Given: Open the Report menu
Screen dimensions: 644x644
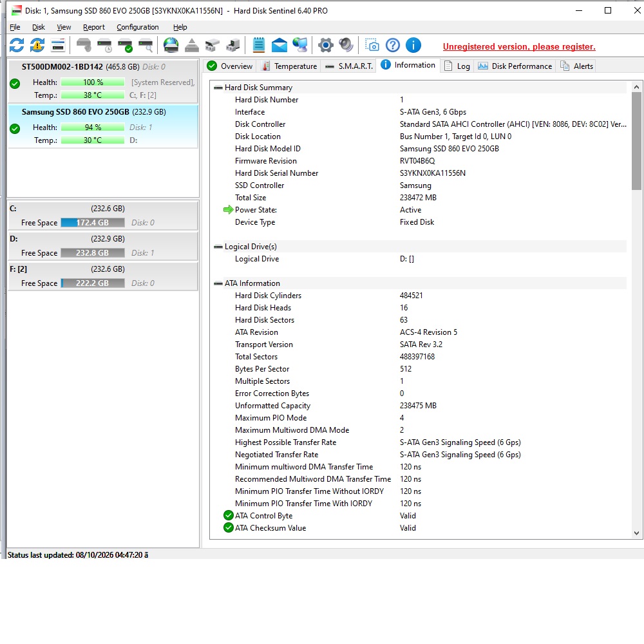Looking at the screenshot, I should click(93, 27).
